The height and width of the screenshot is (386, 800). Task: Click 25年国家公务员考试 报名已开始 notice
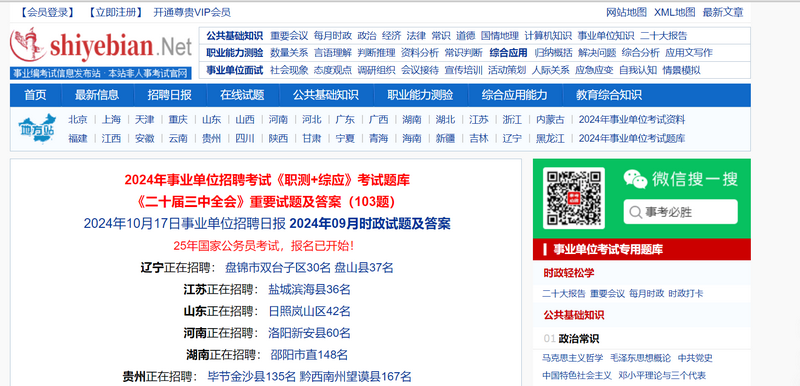click(x=264, y=246)
